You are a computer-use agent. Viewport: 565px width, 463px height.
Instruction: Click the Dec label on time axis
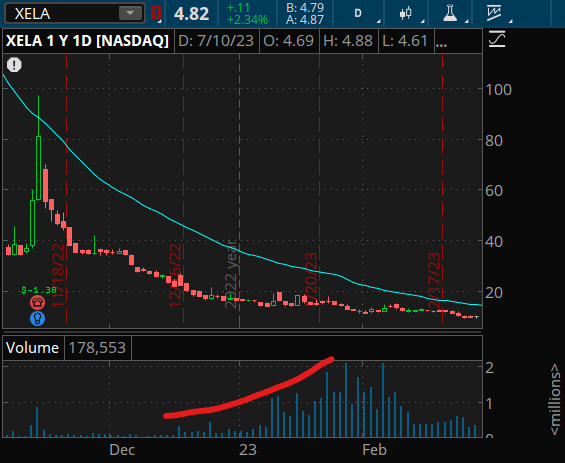(x=122, y=450)
